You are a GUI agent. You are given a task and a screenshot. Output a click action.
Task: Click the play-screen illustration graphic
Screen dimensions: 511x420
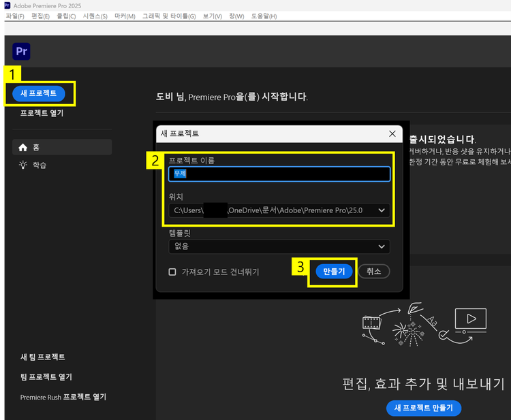coord(471,321)
